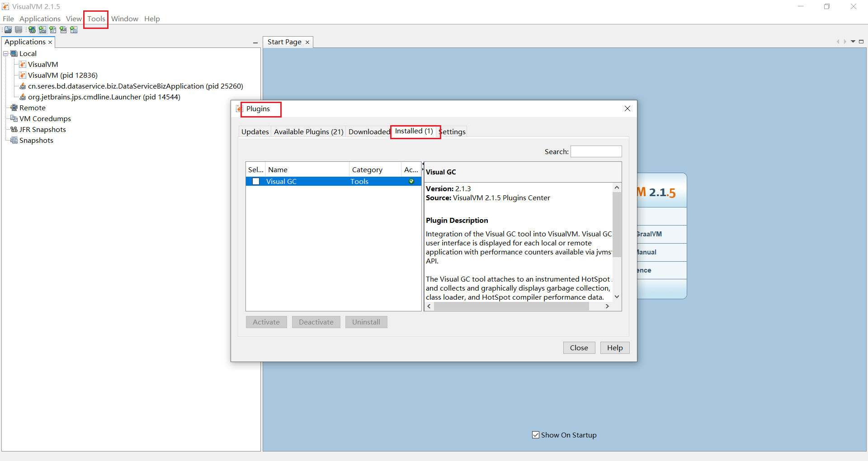Click the VM Coredumps node icon
The height and width of the screenshot is (461, 868).
[14, 119]
